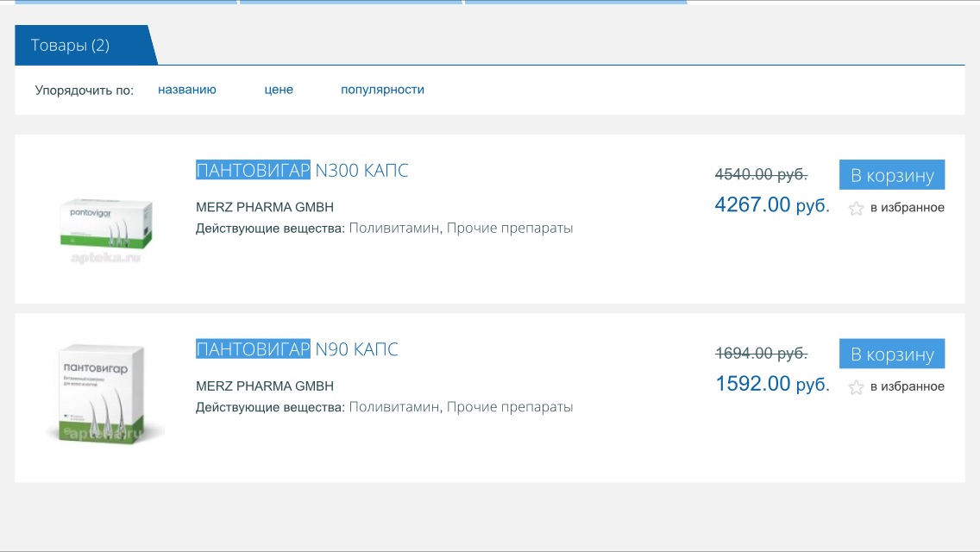This screenshot has width=980, height=552.
Task: Click 'в избранное' text beside the 1592.00 price
Action: pos(907,387)
